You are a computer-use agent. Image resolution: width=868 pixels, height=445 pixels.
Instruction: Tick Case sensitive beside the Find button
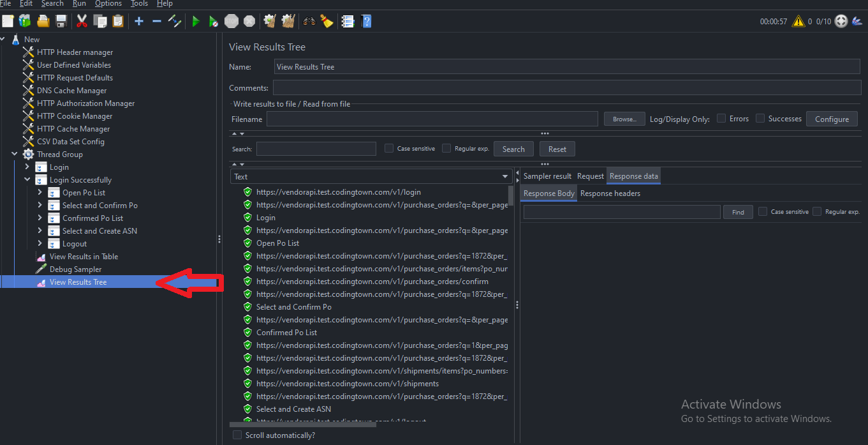(x=763, y=211)
